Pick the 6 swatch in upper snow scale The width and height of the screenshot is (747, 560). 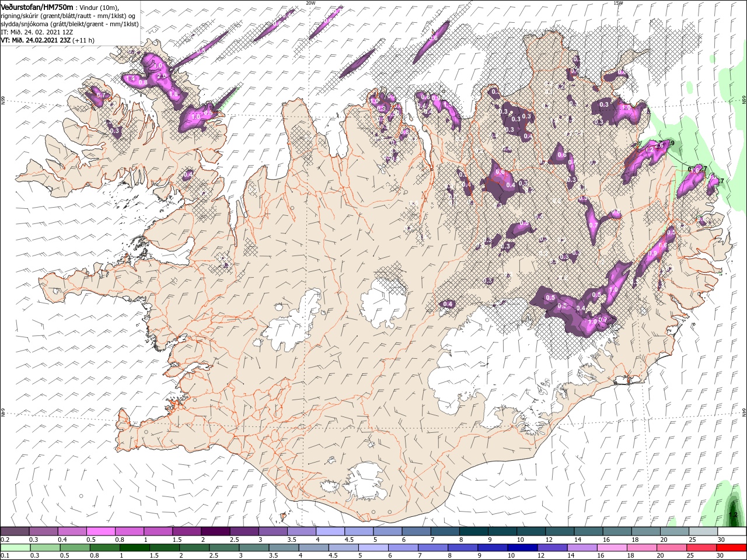[x=416, y=531]
